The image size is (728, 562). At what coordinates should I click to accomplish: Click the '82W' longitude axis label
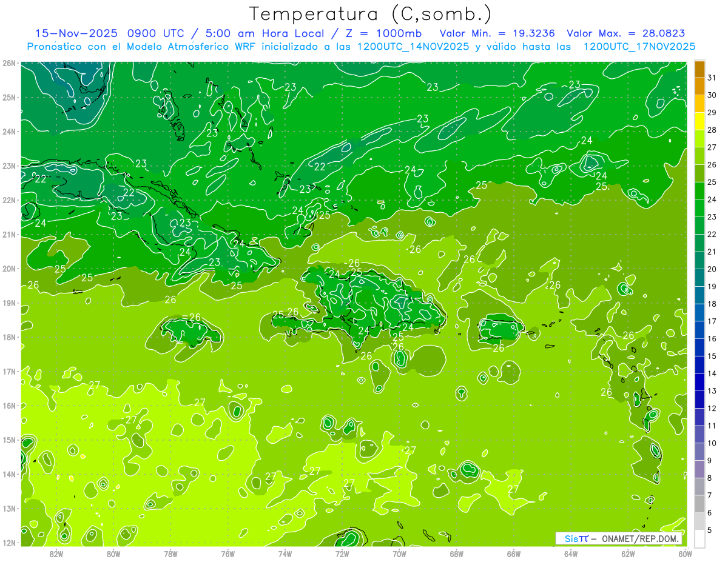tap(56, 554)
